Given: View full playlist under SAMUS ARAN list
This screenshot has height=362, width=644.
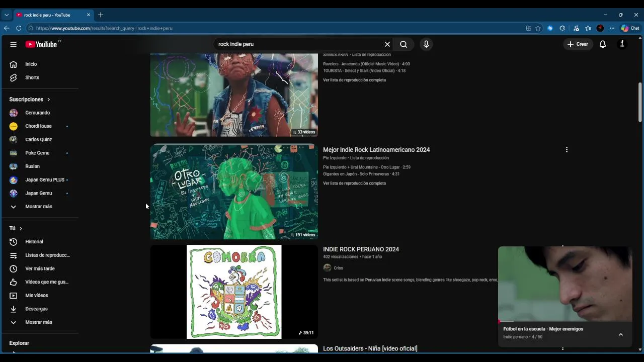Looking at the screenshot, I should pyautogui.click(x=354, y=80).
